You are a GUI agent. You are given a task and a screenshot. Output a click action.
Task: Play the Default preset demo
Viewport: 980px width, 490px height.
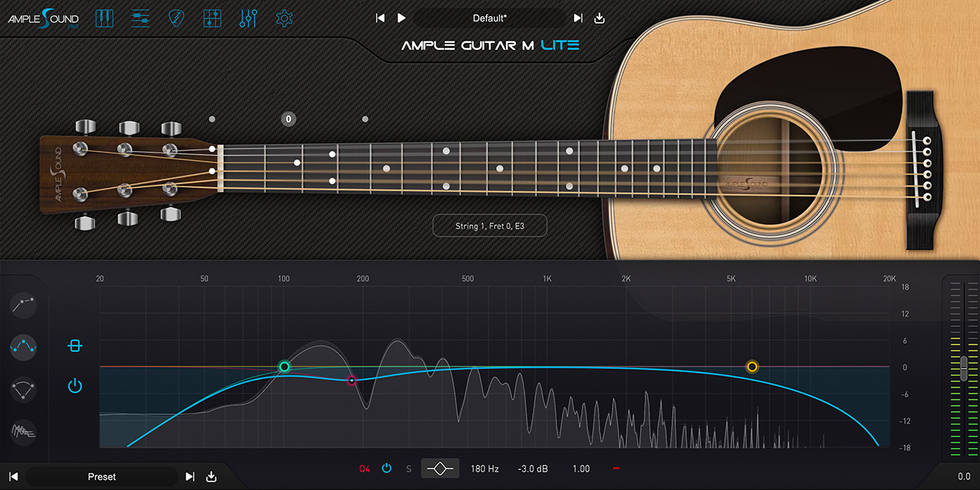coord(401,18)
